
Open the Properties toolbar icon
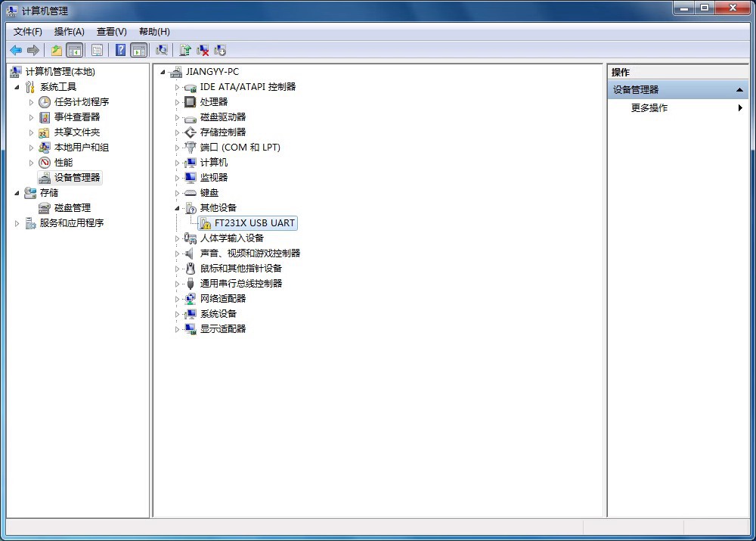coord(97,50)
